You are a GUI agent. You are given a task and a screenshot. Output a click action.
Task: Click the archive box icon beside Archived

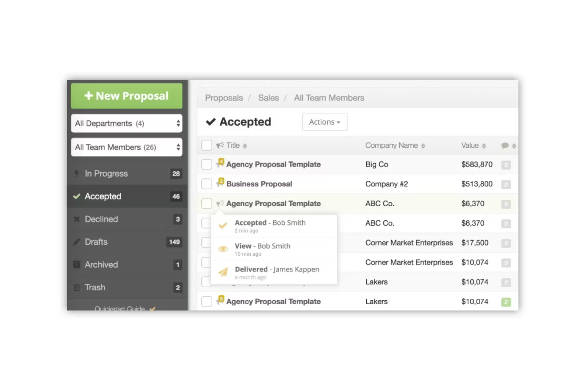pyautogui.click(x=77, y=265)
